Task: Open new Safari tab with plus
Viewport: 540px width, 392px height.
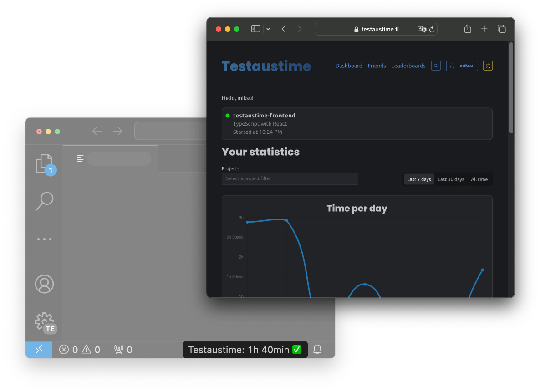Action: click(484, 29)
